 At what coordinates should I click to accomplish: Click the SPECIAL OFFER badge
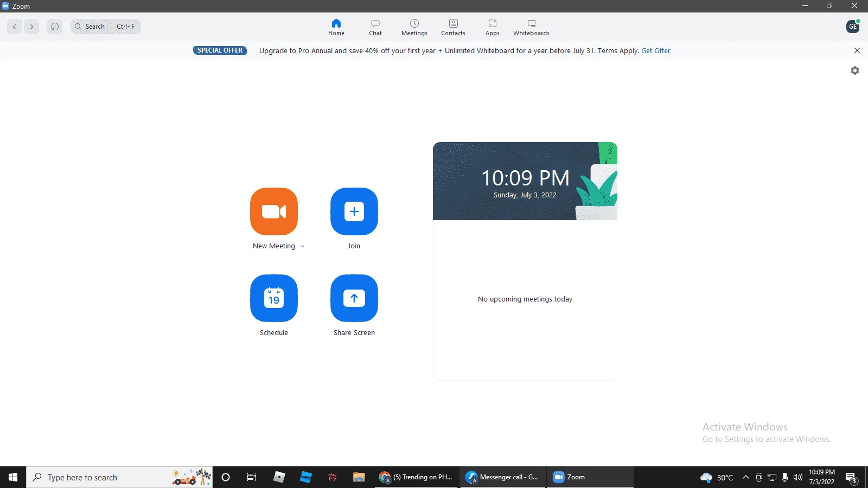click(220, 50)
